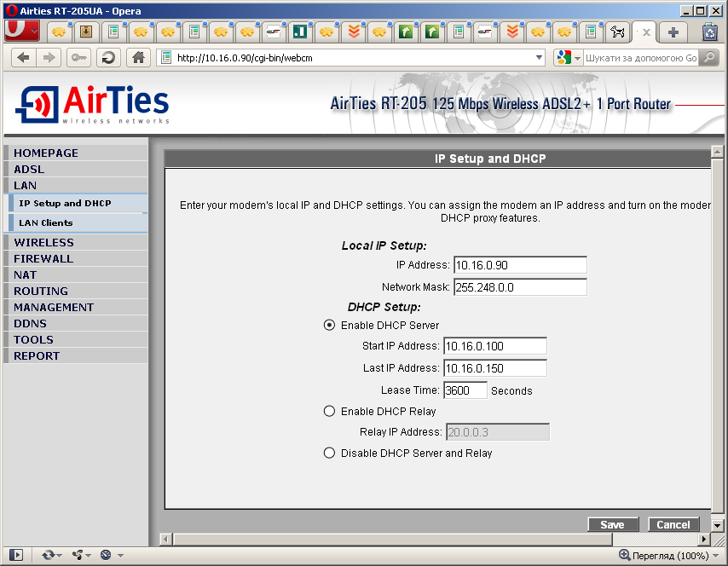Image resolution: width=728 pixels, height=566 pixels.
Task: Click the search magnifier button
Action: coord(708,58)
